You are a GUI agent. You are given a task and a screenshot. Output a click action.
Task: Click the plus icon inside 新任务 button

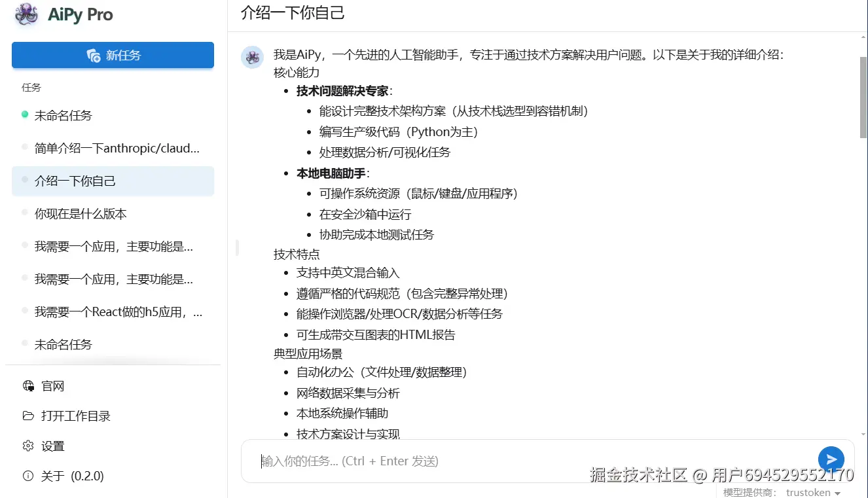tap(94, 56)
